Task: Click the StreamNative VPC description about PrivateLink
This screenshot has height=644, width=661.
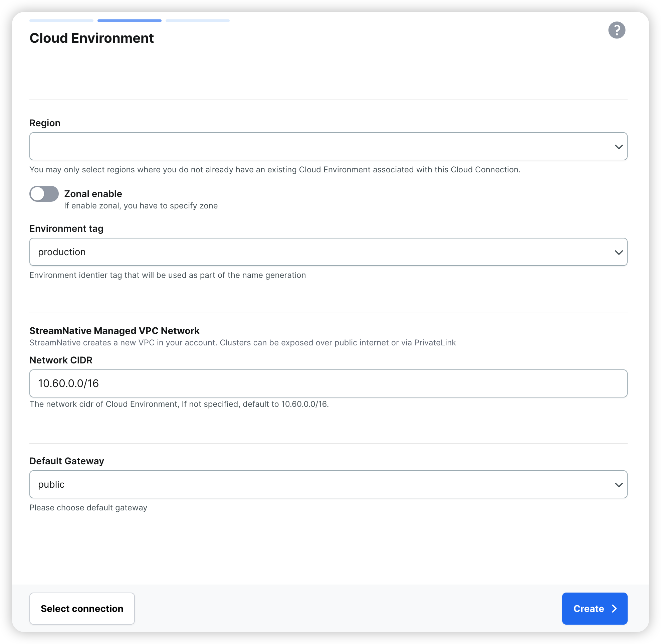Action: pyautogui.click(x=242, y=343)
